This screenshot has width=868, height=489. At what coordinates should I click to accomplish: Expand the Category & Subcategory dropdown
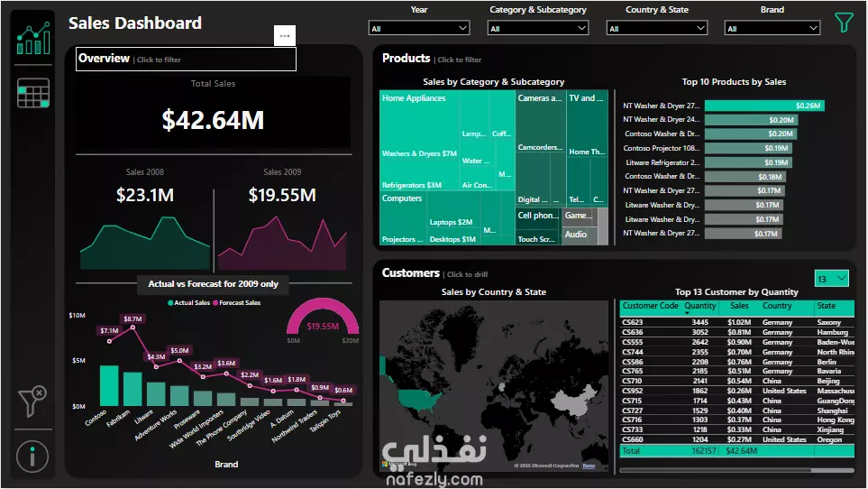(x=537, y=28)
